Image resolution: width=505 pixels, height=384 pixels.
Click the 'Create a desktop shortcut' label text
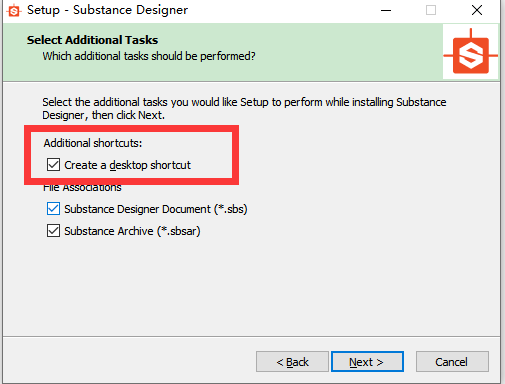(x=127, y=165)
